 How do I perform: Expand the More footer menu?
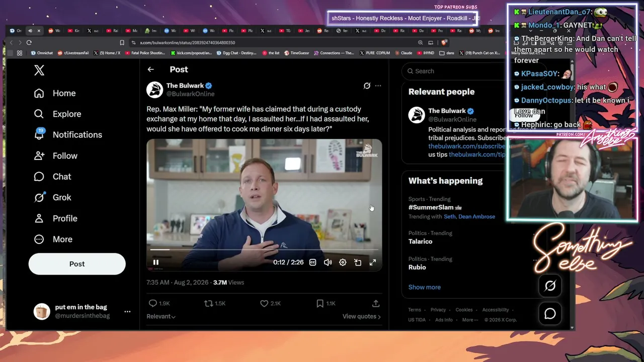pos(470,320)
